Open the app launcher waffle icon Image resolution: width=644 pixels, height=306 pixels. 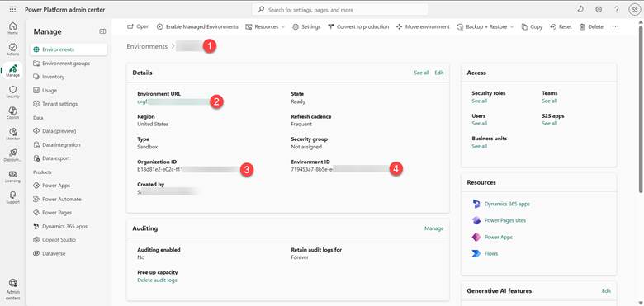pyautogui.click(x=12, y=9)
